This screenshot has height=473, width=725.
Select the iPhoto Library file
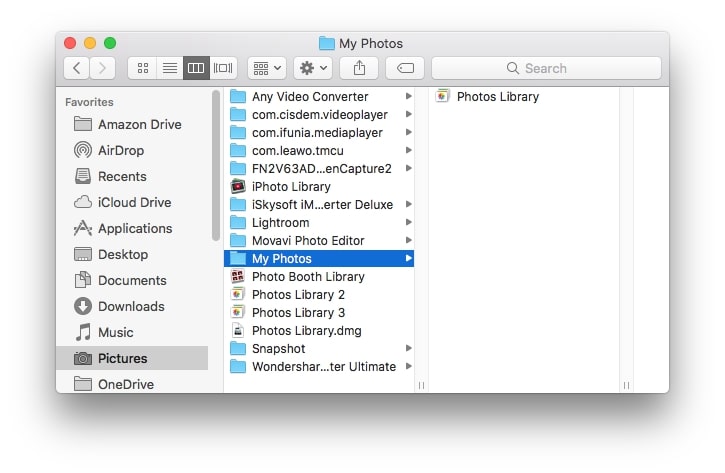pos(319,186)
